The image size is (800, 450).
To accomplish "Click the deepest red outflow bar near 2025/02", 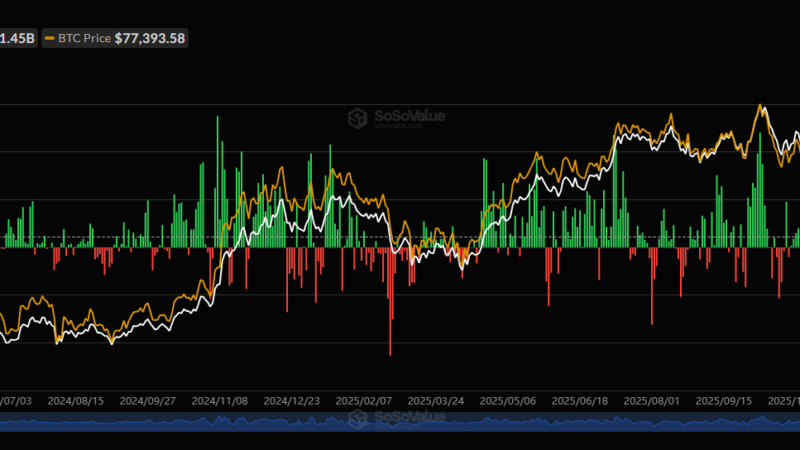I will pyautogui.click(x=390, y=301).
